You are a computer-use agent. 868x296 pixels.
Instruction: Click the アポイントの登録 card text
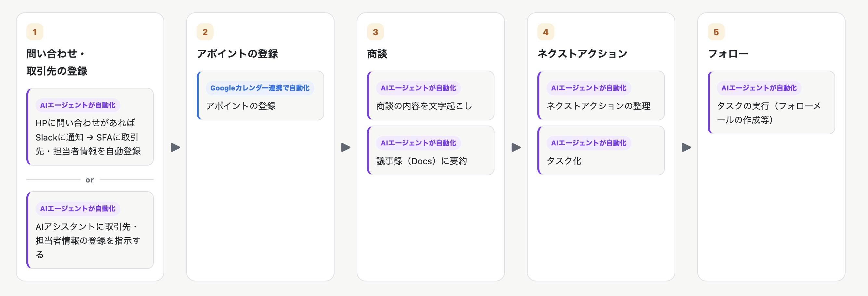tap(241, 106)
